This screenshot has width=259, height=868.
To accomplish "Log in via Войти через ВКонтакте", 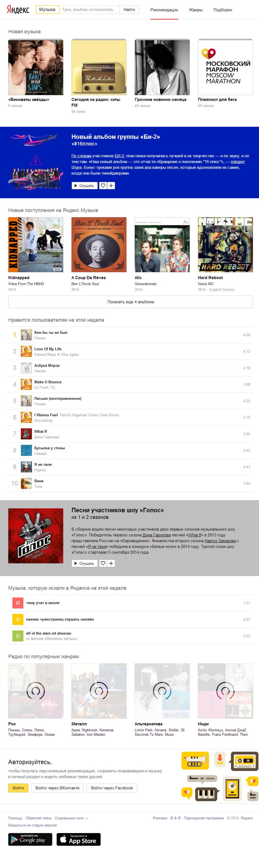I will pyautogui.click(x=58, y=788).
